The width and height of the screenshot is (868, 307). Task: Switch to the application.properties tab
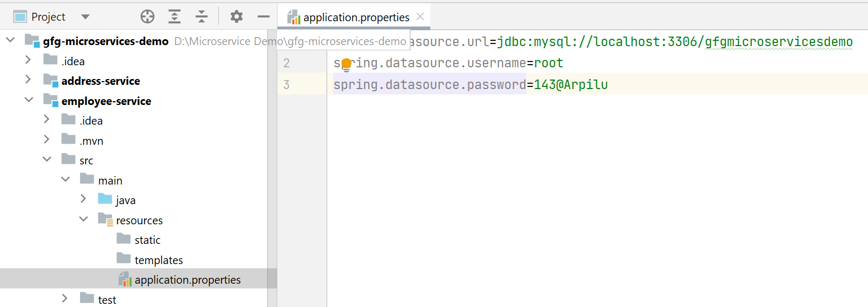point(356,17)
